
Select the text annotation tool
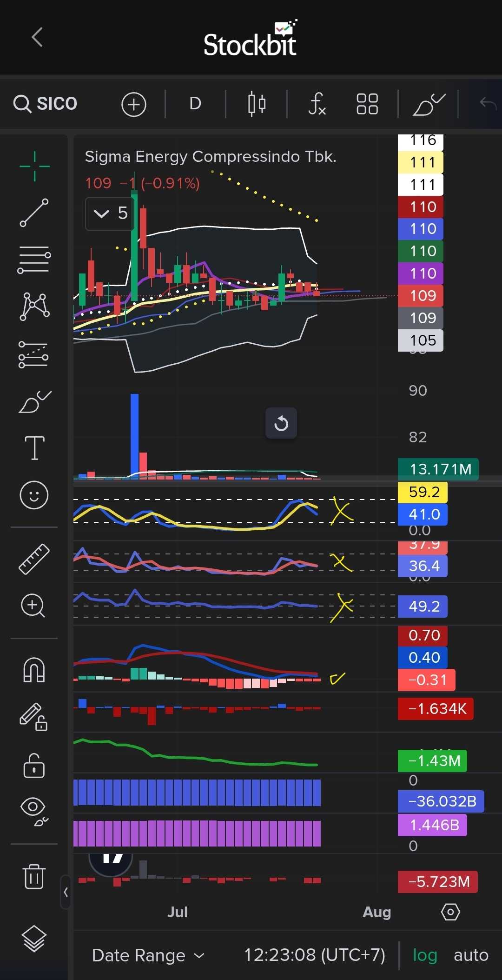35,448
